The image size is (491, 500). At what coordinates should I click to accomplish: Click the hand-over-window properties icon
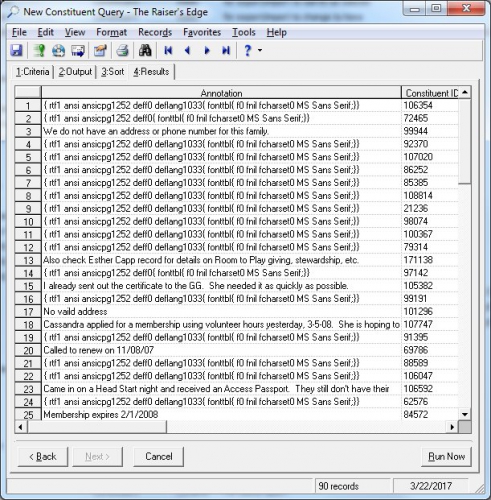tap(100, 51)
